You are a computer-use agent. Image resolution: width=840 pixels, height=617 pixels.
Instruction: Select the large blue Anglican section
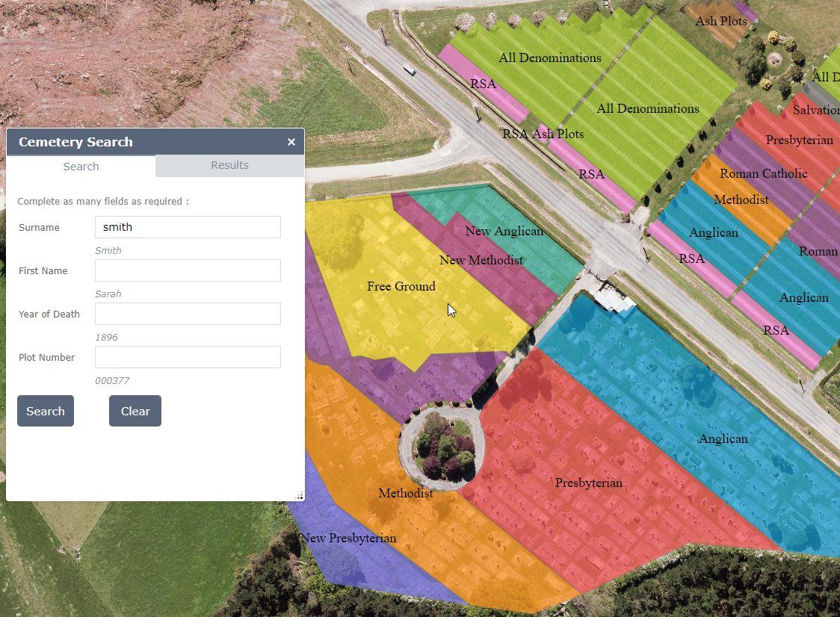(723, 438)
